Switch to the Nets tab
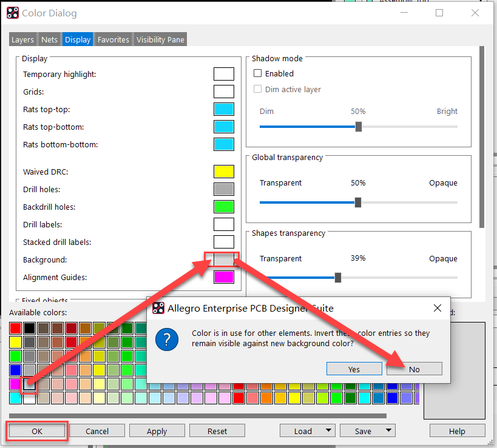The height and width of the screenshot is (448, 497). [x=49, y=39]
